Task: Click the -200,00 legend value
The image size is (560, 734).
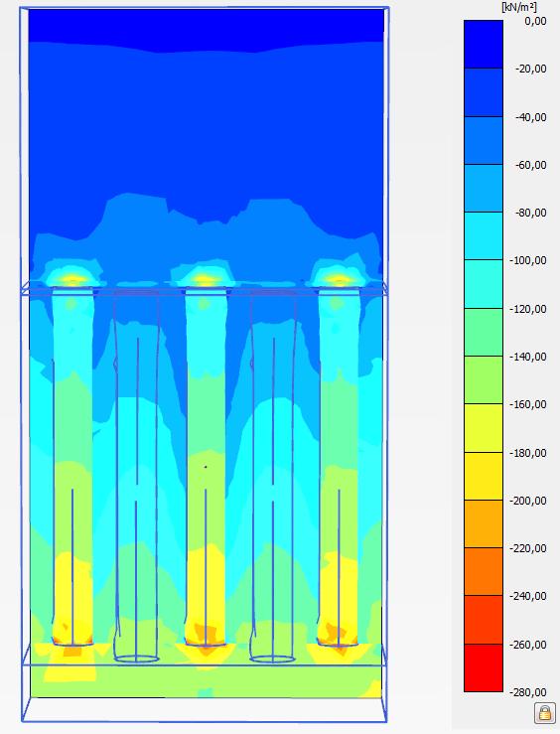Action: tap(527, 501)
